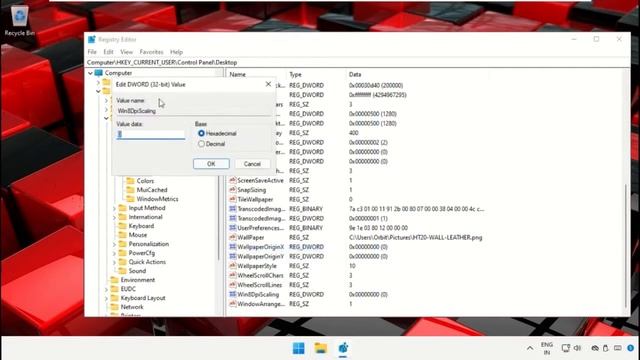Select the Quick Actions key
640x360 pixels.
[147, 262]
